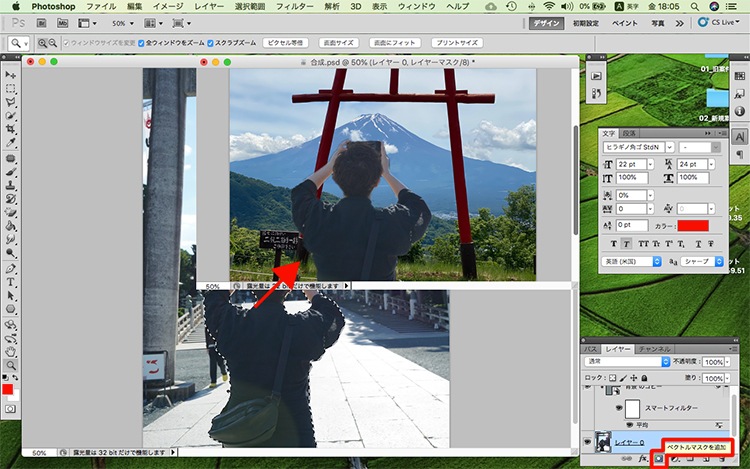Enable the Faux Italic text style

point(626,244)
